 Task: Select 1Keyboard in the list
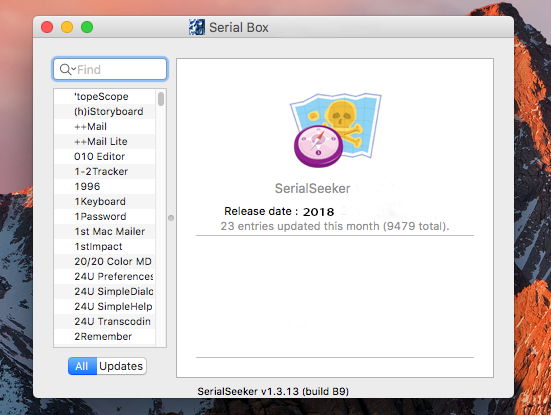click(x=105, y=201)
